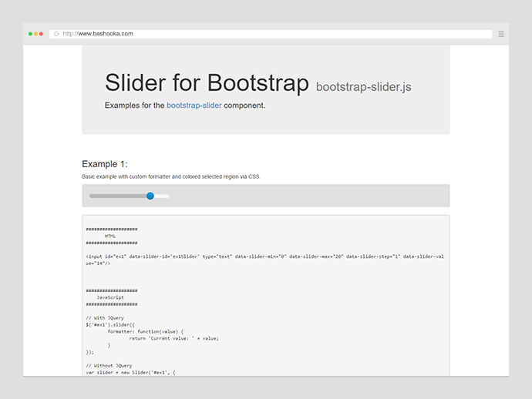Click the 'bootstrap-slider.js' subtitle text

[x=363, y=87]
